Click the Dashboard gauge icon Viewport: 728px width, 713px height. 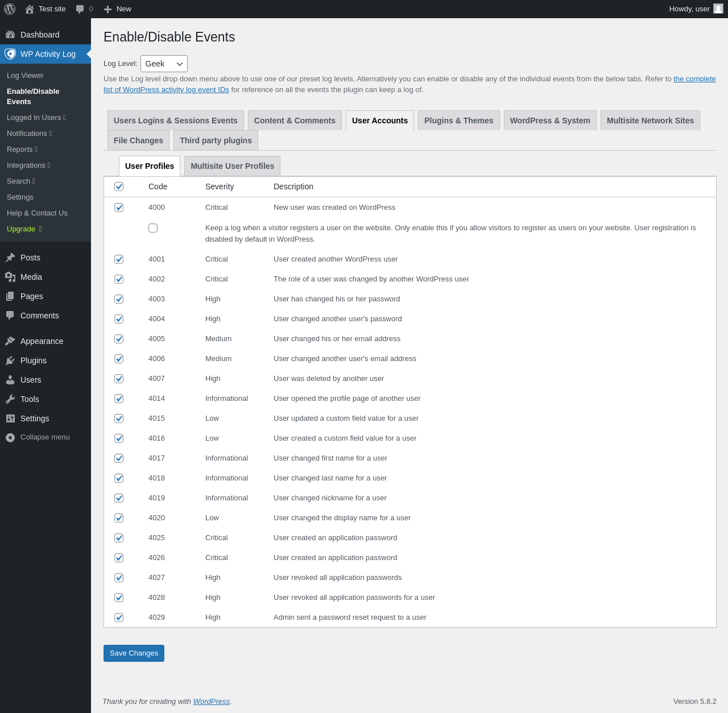[x=10, y=35]
